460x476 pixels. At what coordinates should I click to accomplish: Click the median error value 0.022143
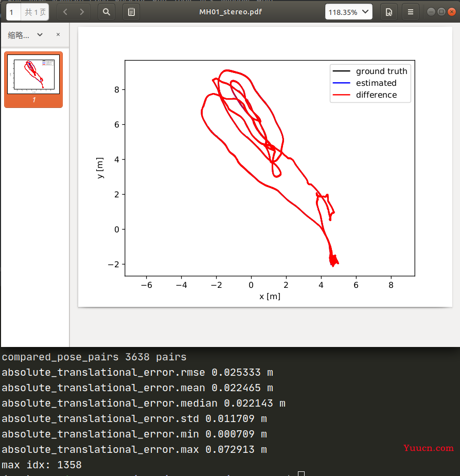249,404
